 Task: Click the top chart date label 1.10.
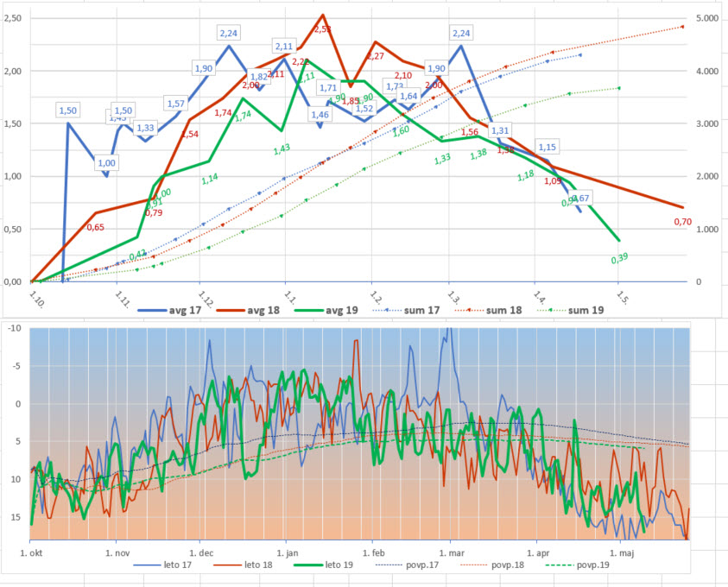[x=36, y=299]
